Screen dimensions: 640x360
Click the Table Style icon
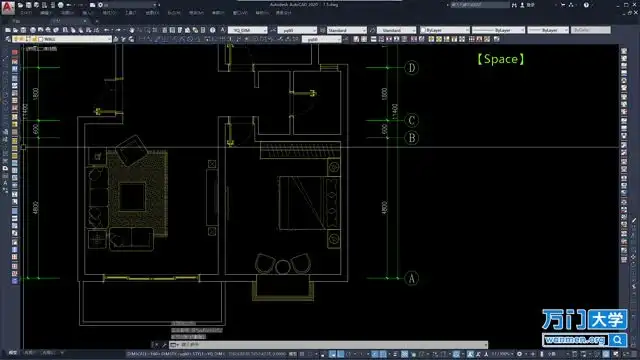click(322, 30)
